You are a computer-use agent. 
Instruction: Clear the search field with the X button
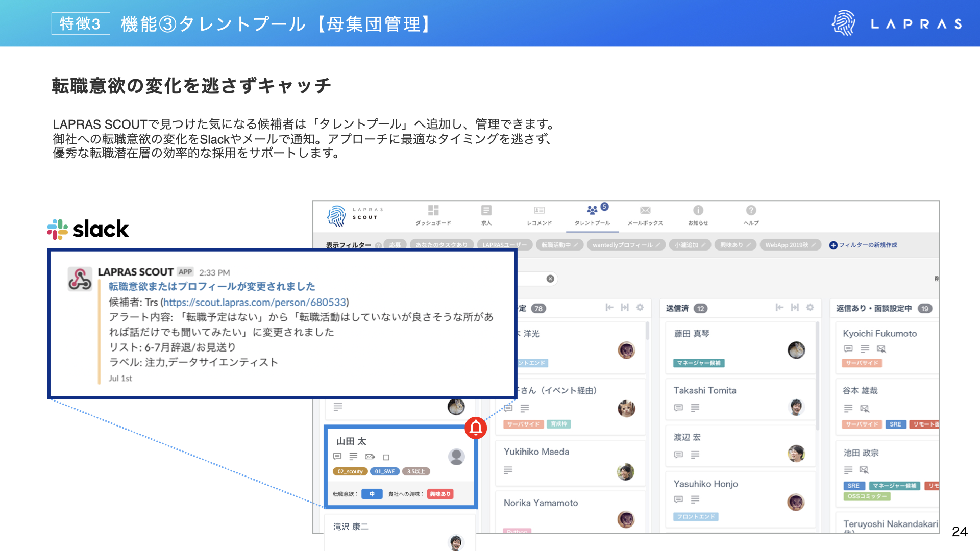pos(550,279)
